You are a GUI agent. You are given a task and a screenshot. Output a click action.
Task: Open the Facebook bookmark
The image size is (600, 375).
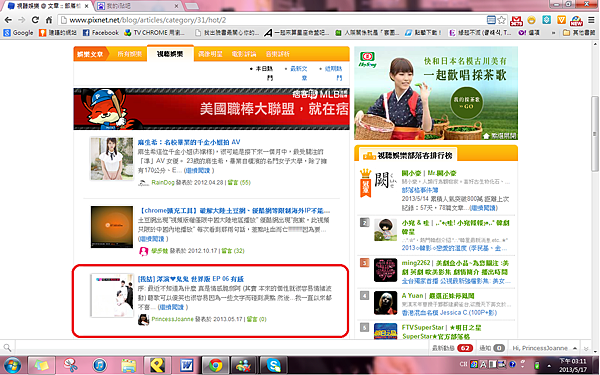pyautogui.click(x=101, y=33)
